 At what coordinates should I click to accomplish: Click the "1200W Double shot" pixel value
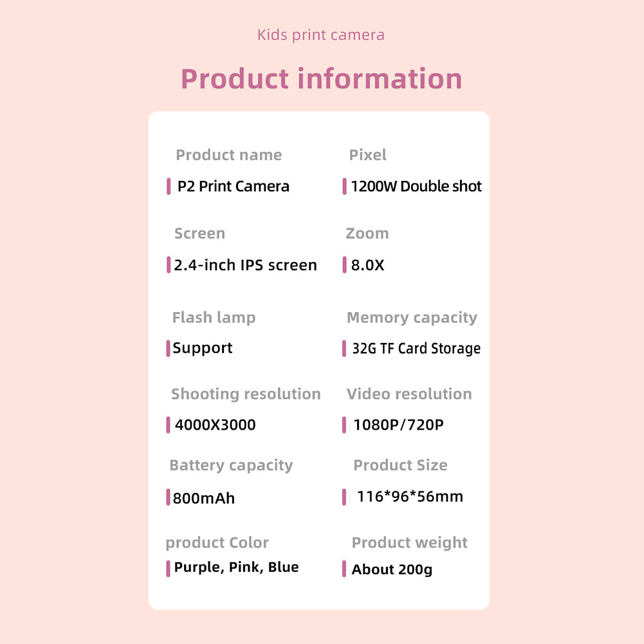tap(416, 187)
